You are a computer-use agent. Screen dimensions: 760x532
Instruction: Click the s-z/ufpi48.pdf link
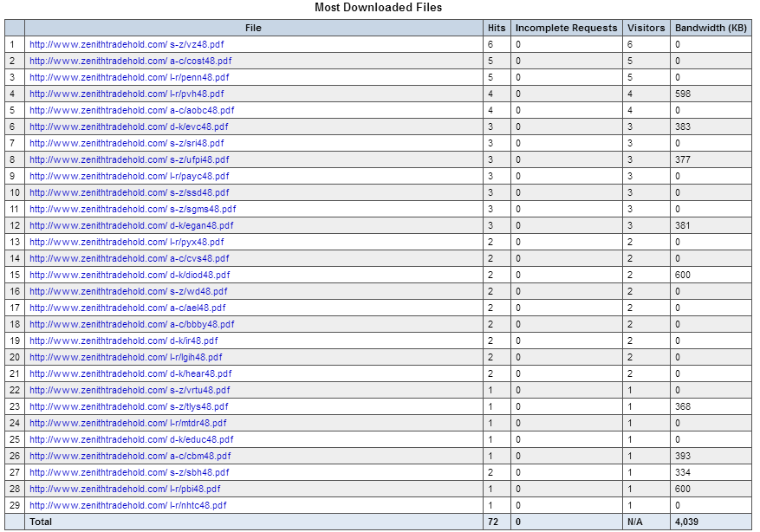click(x=129, y=160)
